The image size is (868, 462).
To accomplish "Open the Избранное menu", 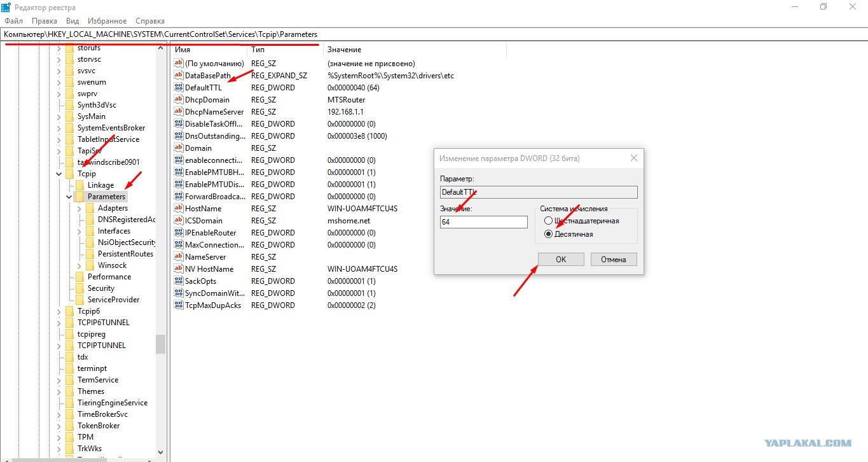I will (x=107, y=21).
